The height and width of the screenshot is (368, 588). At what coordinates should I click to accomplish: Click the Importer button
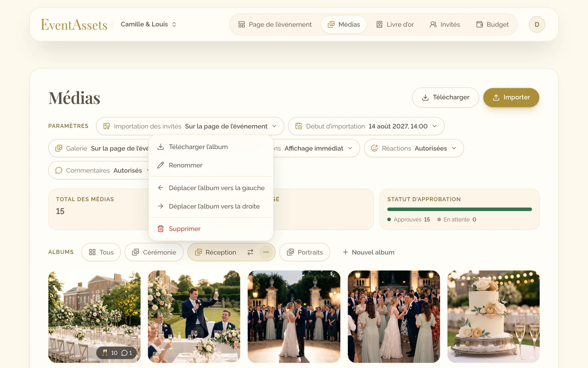pos(511,97)
